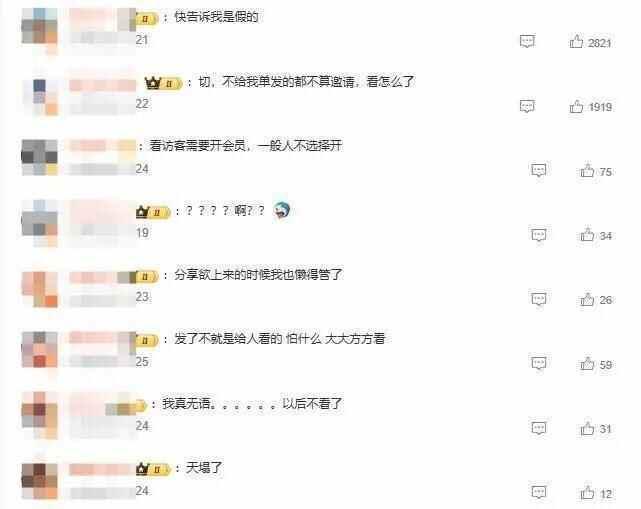641x509 pixels.
Task: Like the comment with 34 likes
Action: (587, 234)
